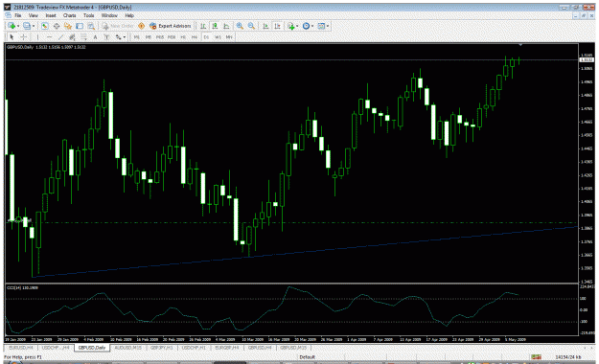Switch to the AUDUSD,M15 chart tab
Screen dimensions: 599x364
(x=128, y=348)
